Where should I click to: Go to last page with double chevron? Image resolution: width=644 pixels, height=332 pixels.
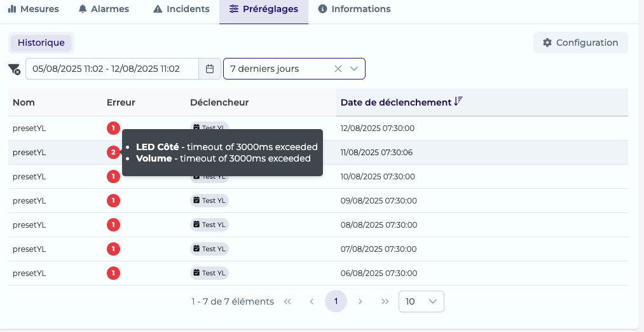pos(385,301)
